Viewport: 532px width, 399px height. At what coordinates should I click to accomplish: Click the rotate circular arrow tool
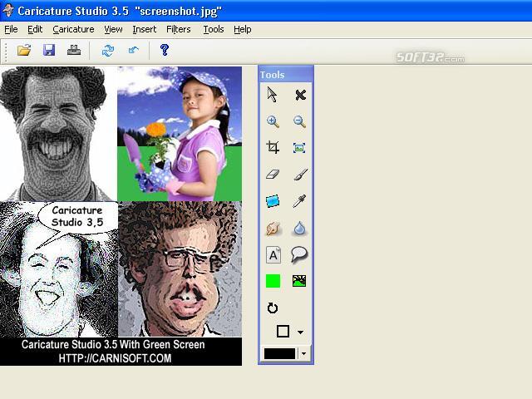(x=273, y=308)
